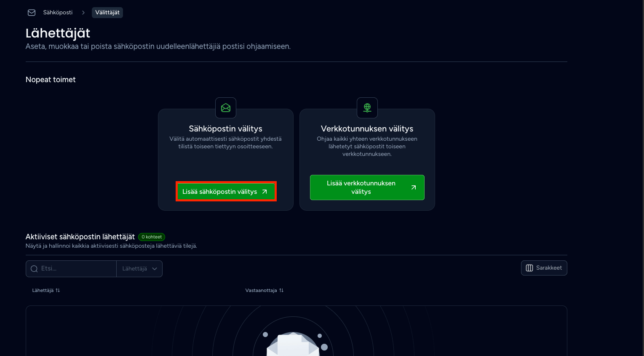Screen dimensions: 644x356
Task: Click the envelope icon in breadcrumb
Action: point(32,13)
